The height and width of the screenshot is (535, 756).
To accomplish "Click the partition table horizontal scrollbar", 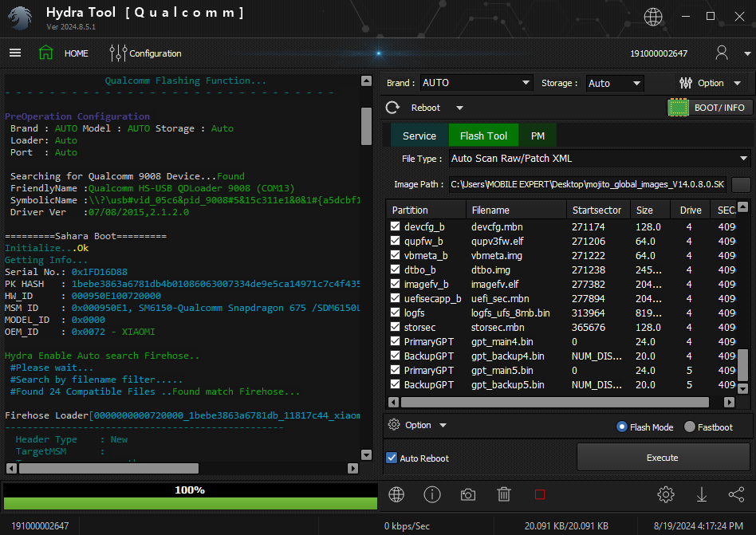I will 554,402.
